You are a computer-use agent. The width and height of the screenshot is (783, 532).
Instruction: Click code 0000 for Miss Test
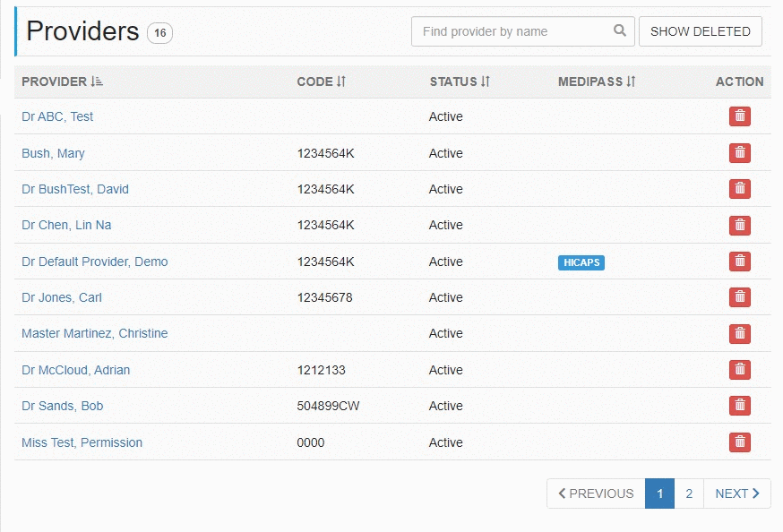coord(311,442)
